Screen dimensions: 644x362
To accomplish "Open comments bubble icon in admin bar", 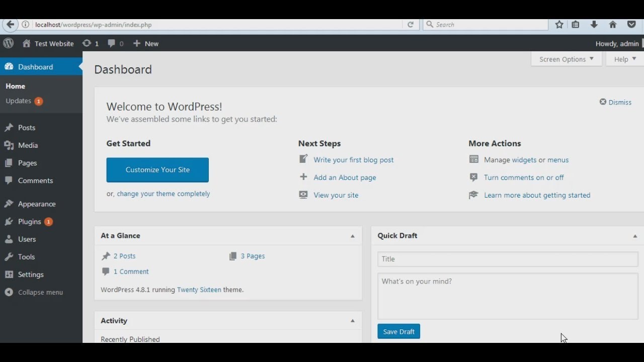I will tap(116, 44).
